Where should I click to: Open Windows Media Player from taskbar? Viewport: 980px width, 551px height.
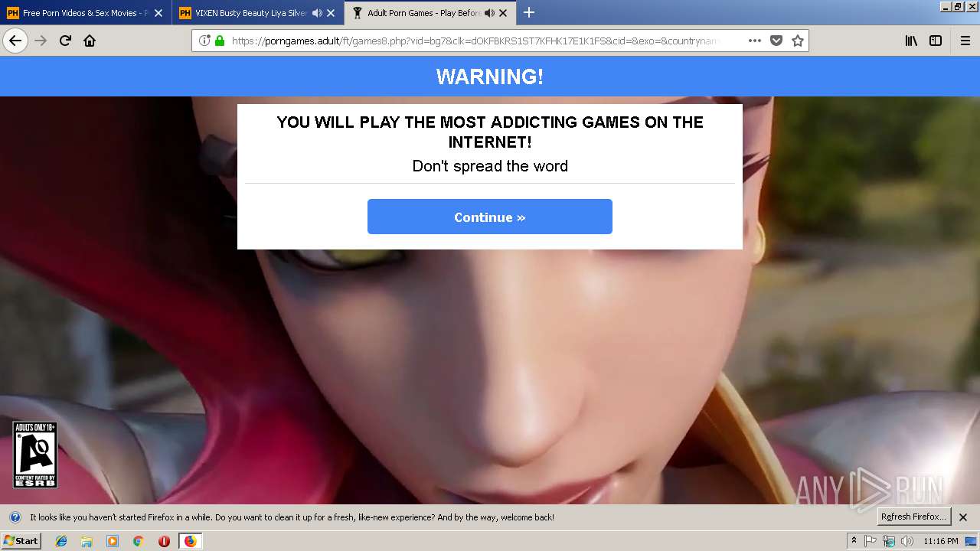coord(113,541)
